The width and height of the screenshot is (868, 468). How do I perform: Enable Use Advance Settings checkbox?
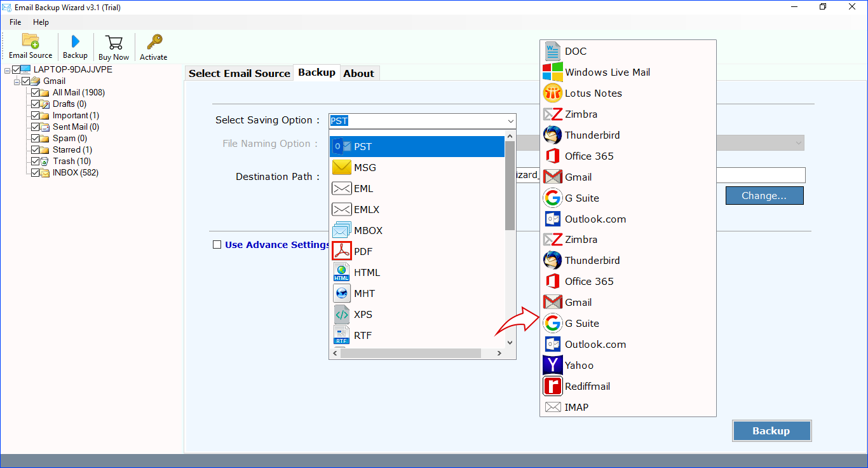(217, 244)
